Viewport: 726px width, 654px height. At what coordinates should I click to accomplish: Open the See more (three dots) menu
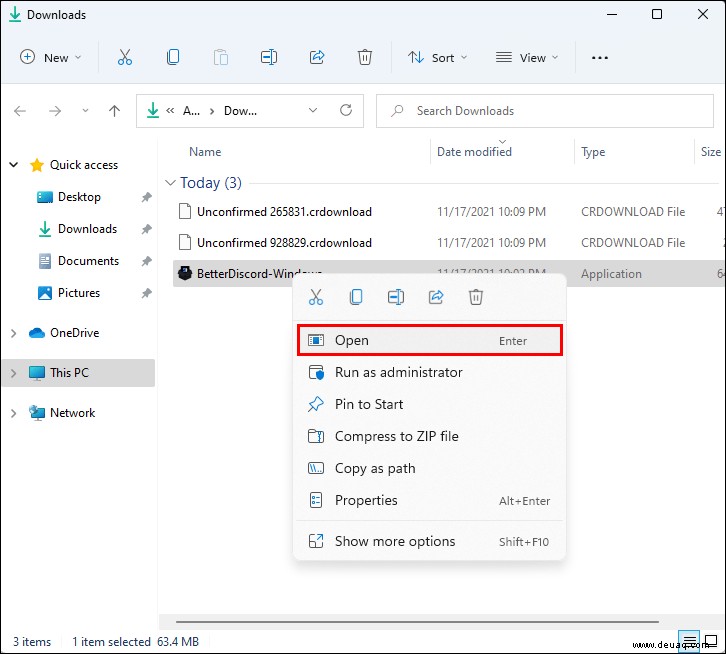pyautogui.click(x=600, y=58)
